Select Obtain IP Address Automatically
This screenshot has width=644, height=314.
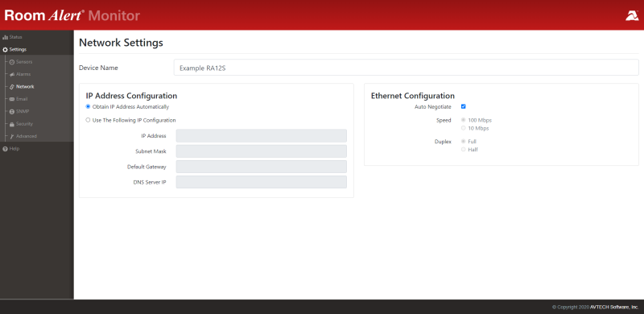[88, 106]
